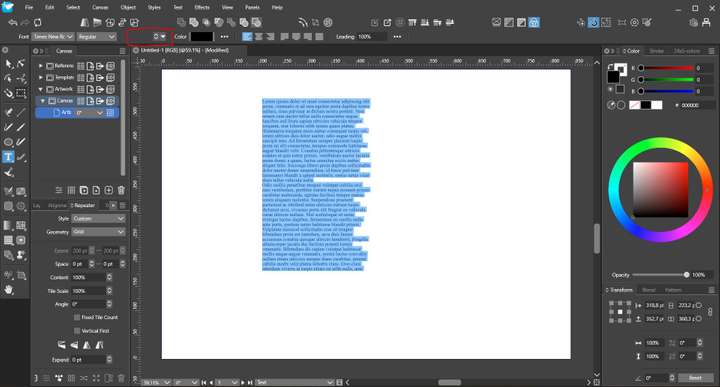Click the more options dots after Color
The width and height of the screenshot is (720, 387).
[225, 37]
